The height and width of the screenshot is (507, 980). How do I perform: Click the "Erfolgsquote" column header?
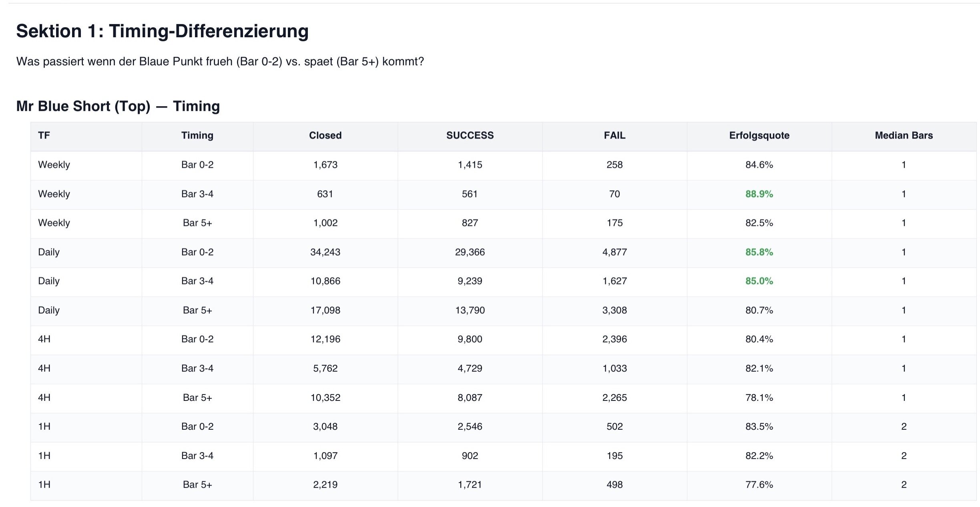coord(759,135)
